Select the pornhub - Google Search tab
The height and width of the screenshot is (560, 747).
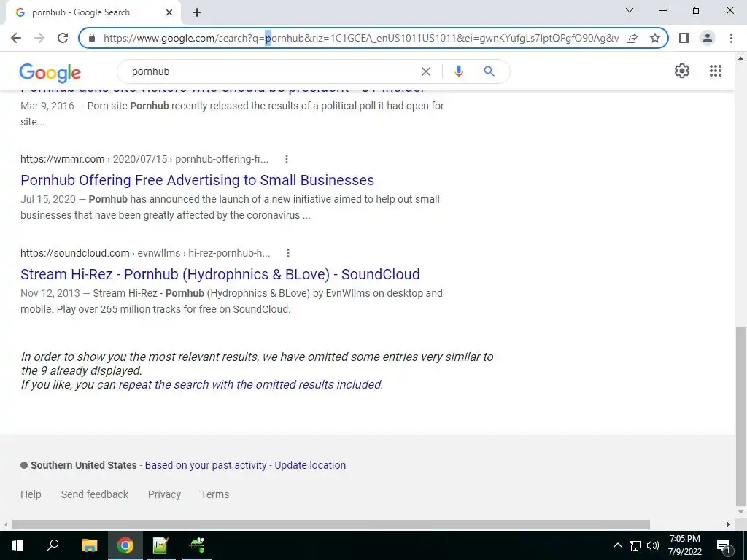(x=93, y=12)
